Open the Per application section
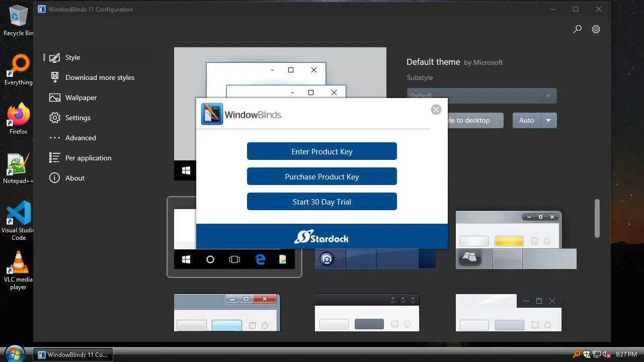644x362 pixels. 88,158
